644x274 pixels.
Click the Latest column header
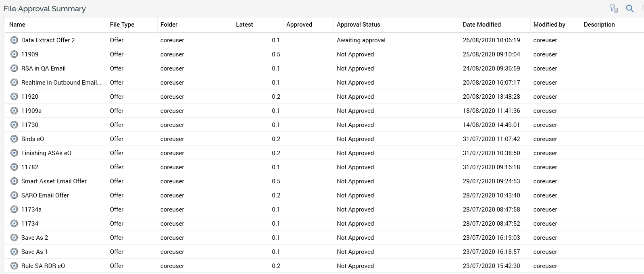pos(244,25)
